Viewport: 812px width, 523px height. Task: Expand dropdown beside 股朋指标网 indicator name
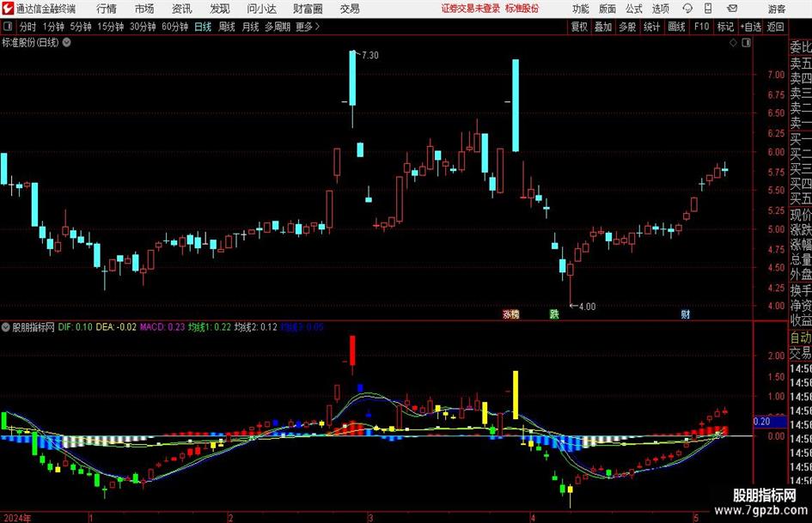[6, 327]
